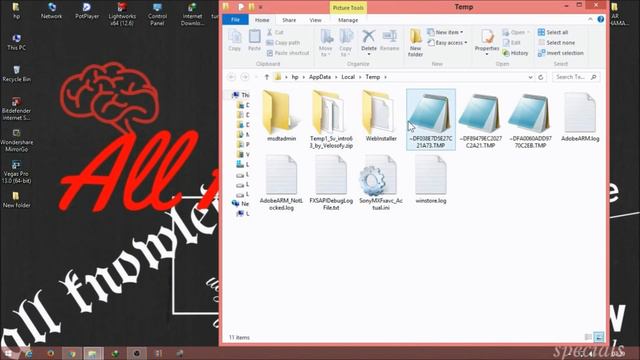The width and height of the screenshot is (640, 360).
Task: Select the Temp1_Sv_intro63_by_Velosofy.zip folder
Action: click(x=331, y=119)
